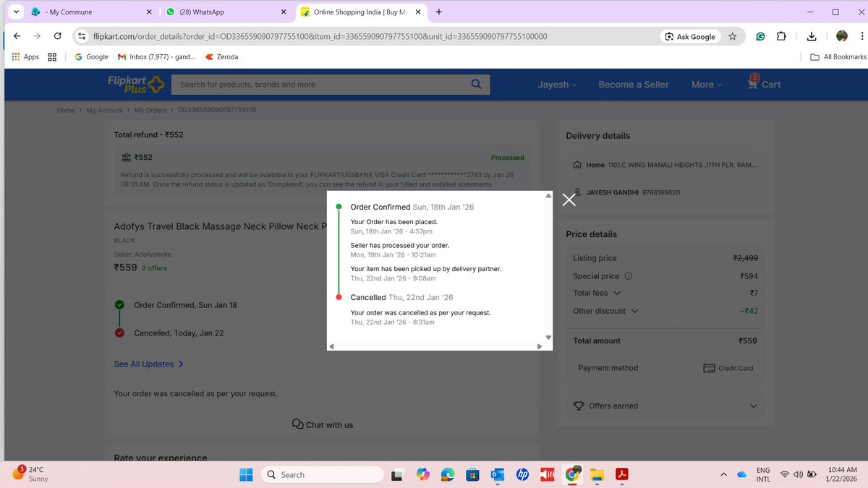
Task: Open the My Orders breadcrumb
Action: click(x=150, y=110)
